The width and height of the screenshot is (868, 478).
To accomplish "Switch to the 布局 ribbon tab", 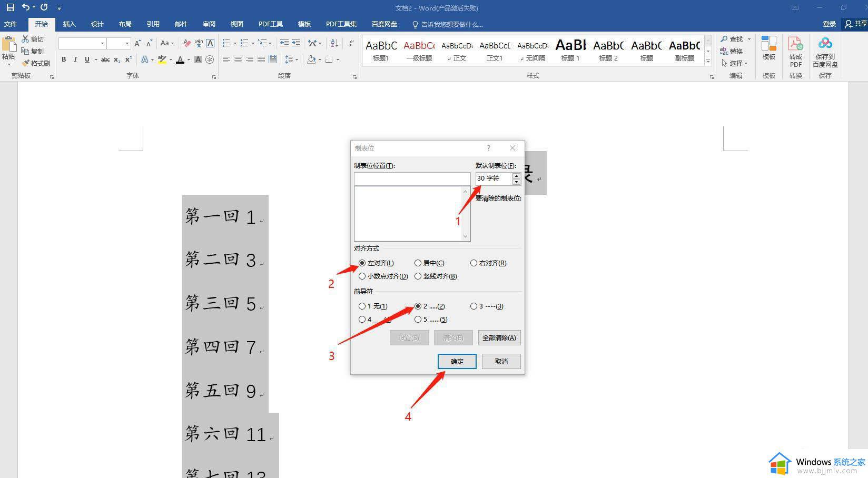I will (125, 24).
